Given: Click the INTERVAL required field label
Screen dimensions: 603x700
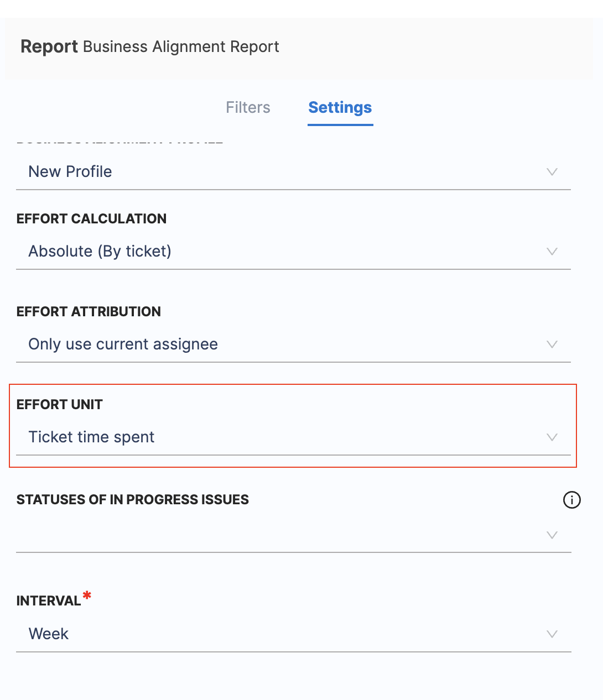Looking at the screenshot, I should [49, 601].
